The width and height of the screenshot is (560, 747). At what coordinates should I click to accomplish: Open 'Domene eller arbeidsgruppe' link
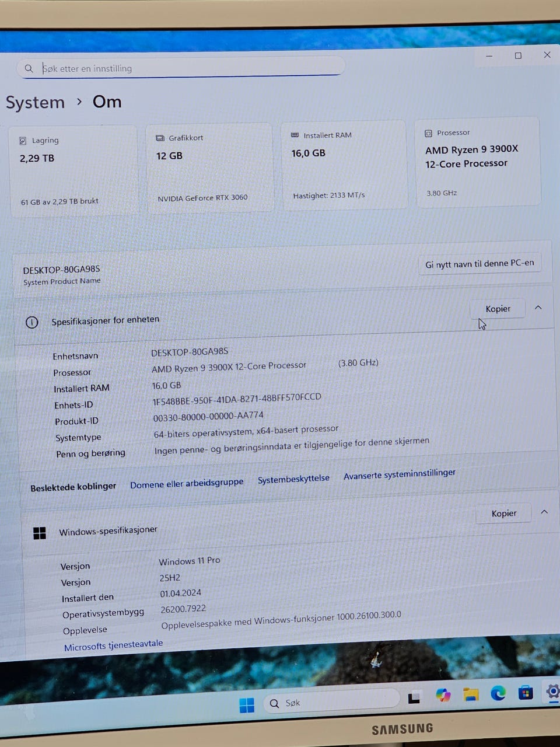(x=187, y=483)
